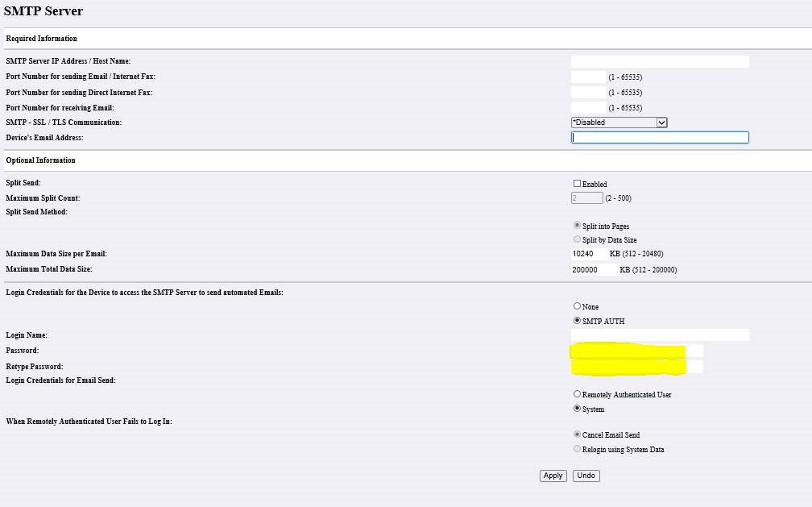
Task: Select the SMTP AUTH option
Action: tap(577, 321)
